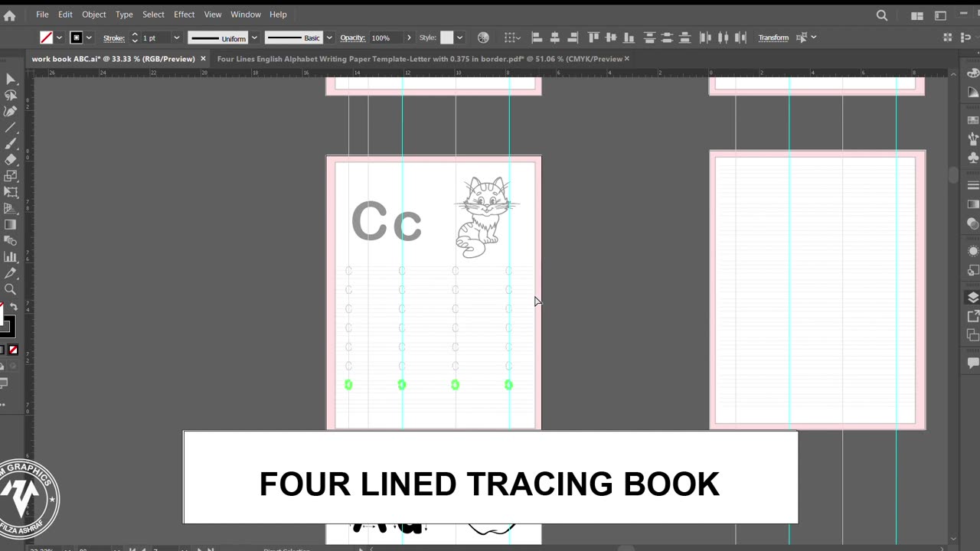Open the Stroke panel icon

click(973, 186)
